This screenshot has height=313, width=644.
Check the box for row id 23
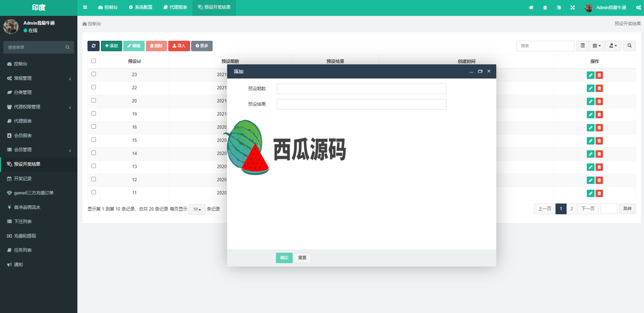click(x=94, y=74)
